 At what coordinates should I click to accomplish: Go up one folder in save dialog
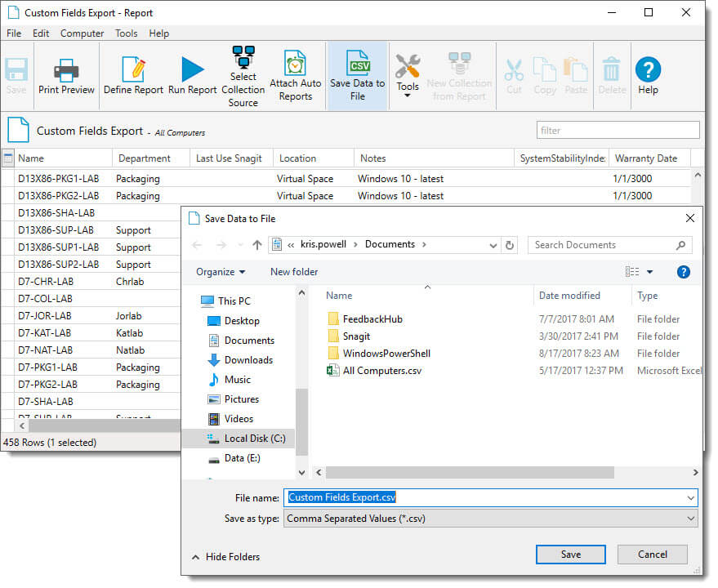click(256, 245)
